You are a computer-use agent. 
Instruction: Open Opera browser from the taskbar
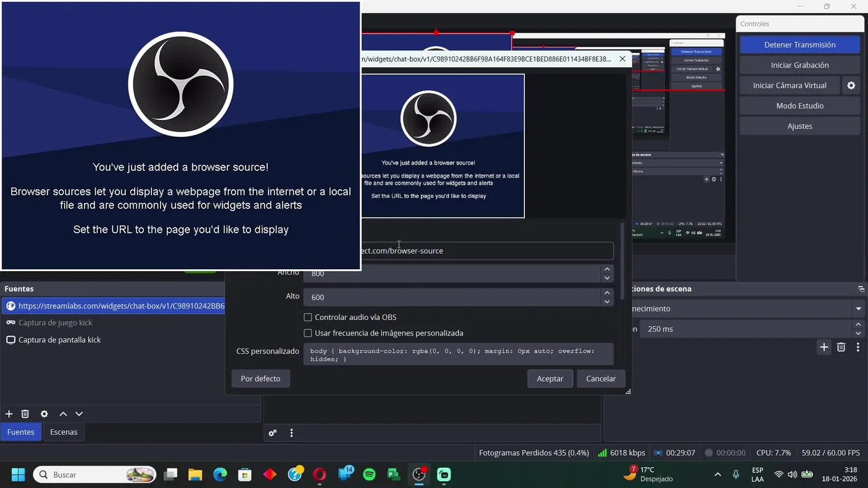tap(319, 474)
